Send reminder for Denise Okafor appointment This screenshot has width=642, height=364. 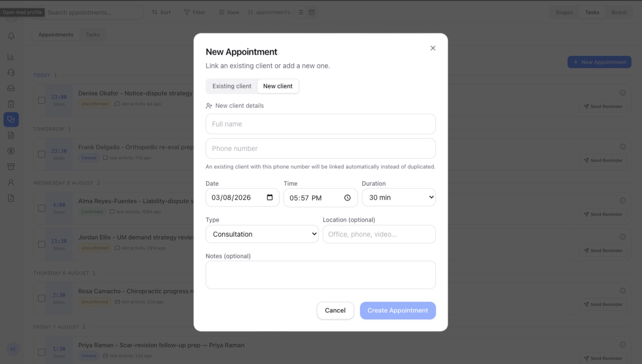click(x=603, y=106)
